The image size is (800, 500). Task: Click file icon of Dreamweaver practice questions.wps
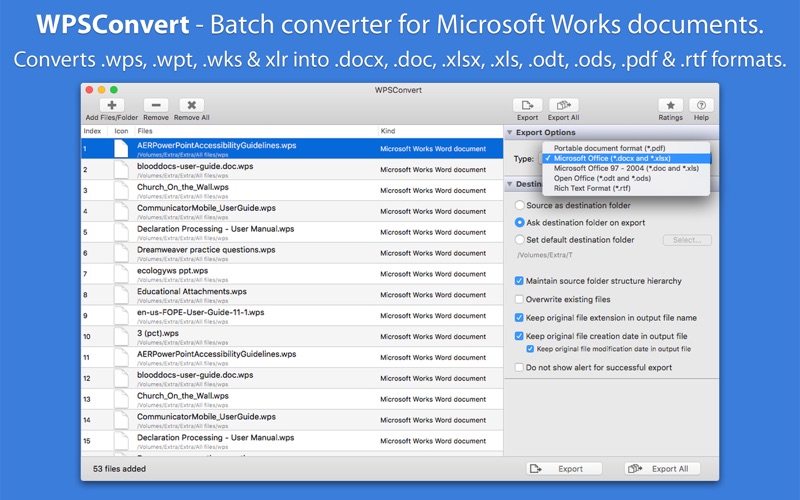121,253
